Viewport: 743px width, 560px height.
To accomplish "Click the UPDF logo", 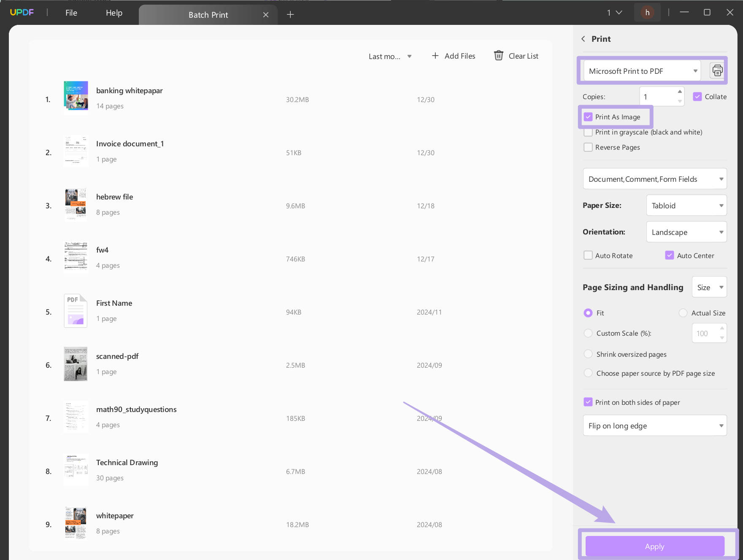I will click(22, 13).
